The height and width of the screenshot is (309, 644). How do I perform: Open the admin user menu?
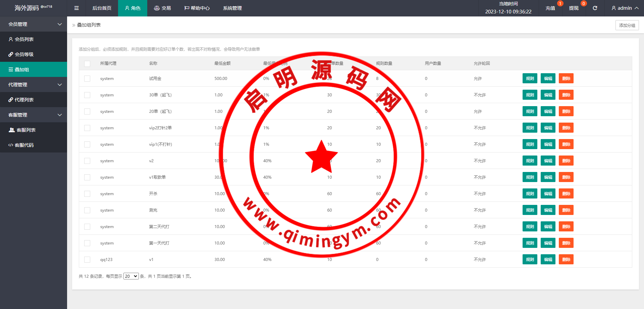[625, 8]
